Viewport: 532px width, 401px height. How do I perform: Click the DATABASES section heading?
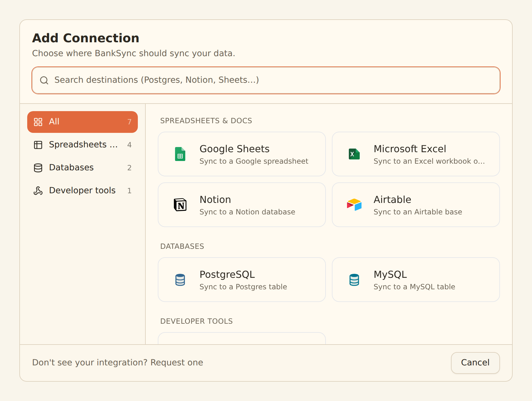coord(182,246)
